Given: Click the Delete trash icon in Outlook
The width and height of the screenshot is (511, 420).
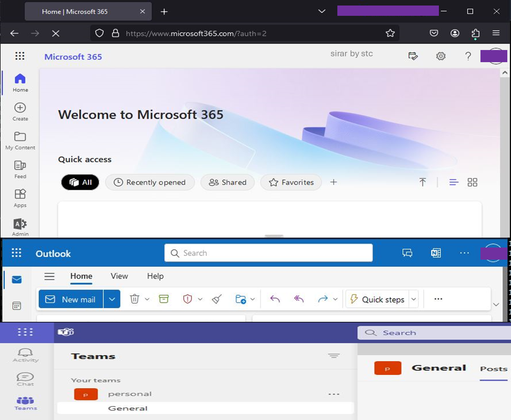Looking at the screenshot, I should 135,299.
